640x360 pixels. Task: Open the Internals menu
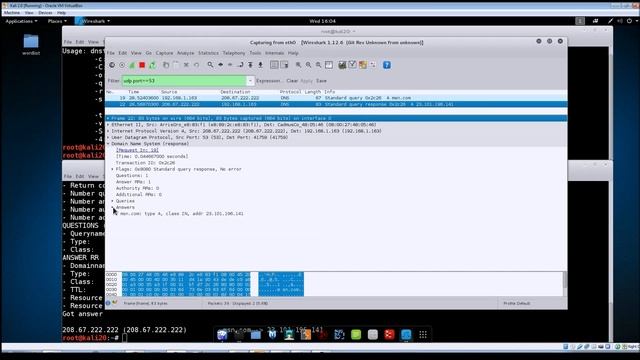274,53
